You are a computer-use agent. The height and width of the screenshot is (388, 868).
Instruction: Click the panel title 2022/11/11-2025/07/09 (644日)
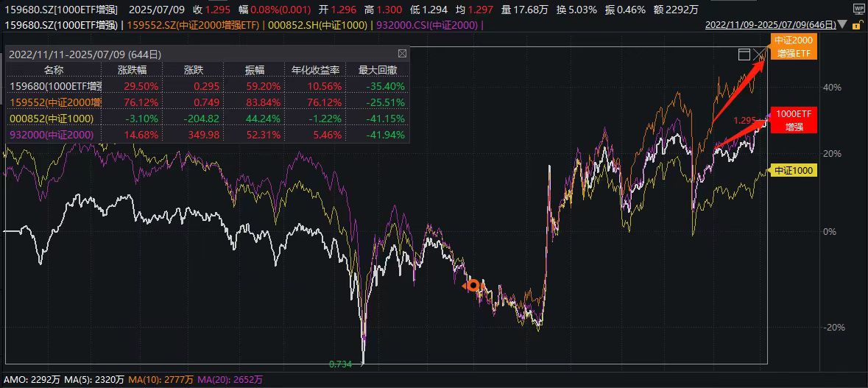point(85,54)
